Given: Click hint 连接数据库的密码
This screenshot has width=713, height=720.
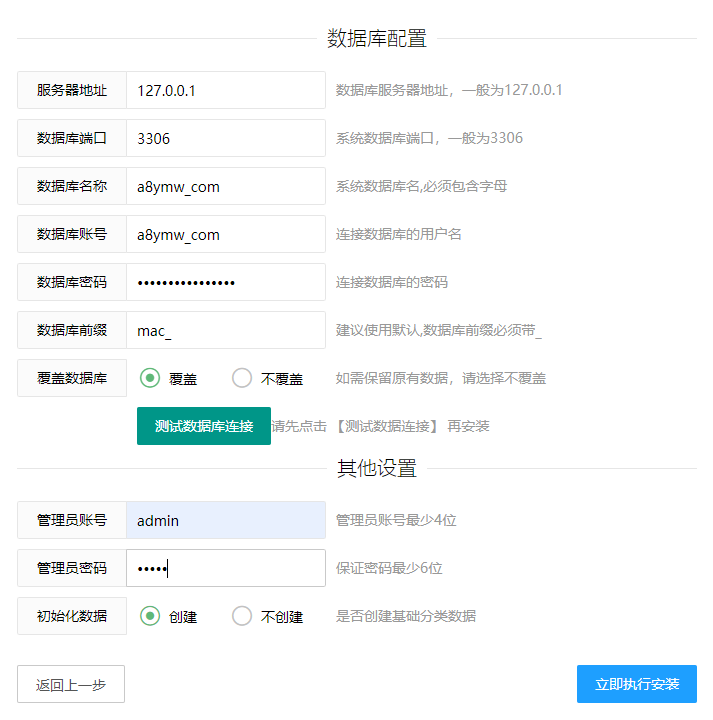Looking at the screenshot, I should pos(392,282).
